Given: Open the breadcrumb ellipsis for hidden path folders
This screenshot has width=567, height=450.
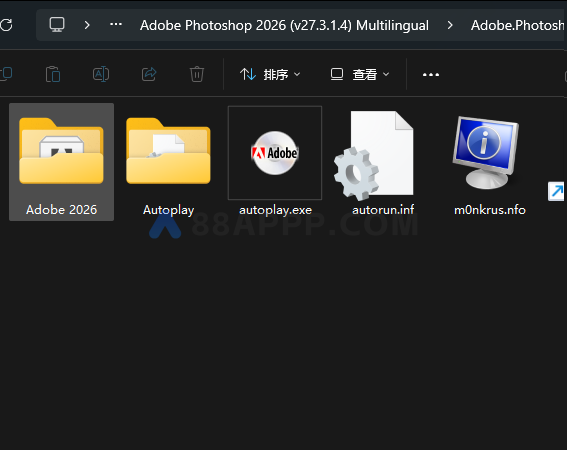Looking at the screenshot, I should point(116,24).
